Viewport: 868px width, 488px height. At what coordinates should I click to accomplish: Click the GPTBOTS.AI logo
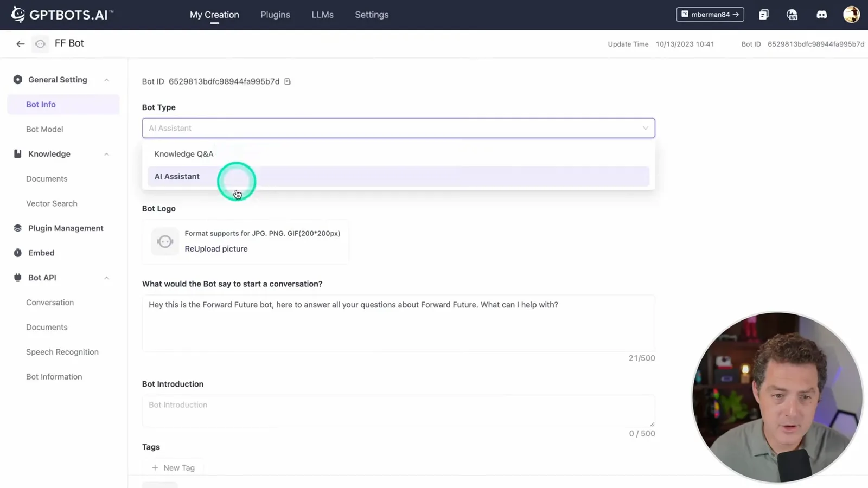62,15
